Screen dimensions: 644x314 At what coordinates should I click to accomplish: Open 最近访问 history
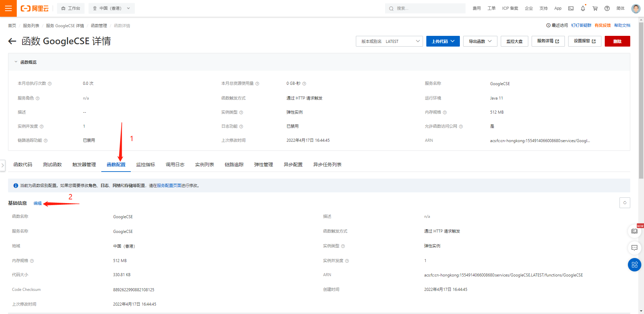557,25
